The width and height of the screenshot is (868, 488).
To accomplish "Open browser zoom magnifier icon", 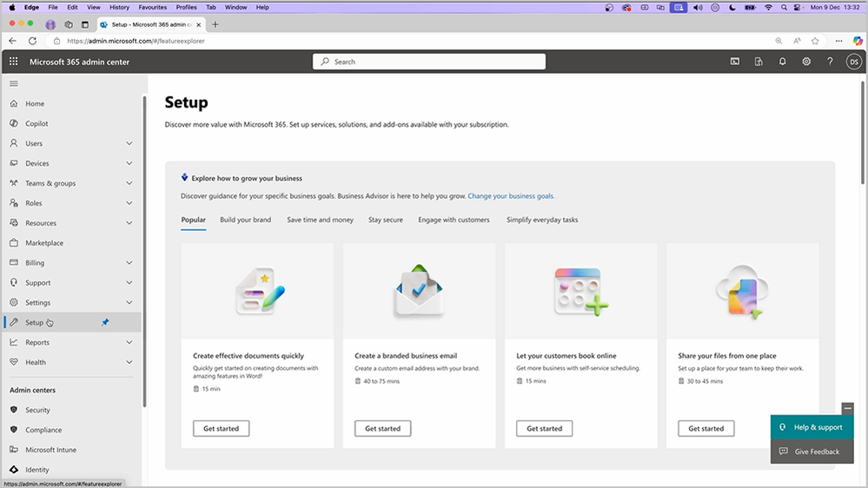I will 779,41.
